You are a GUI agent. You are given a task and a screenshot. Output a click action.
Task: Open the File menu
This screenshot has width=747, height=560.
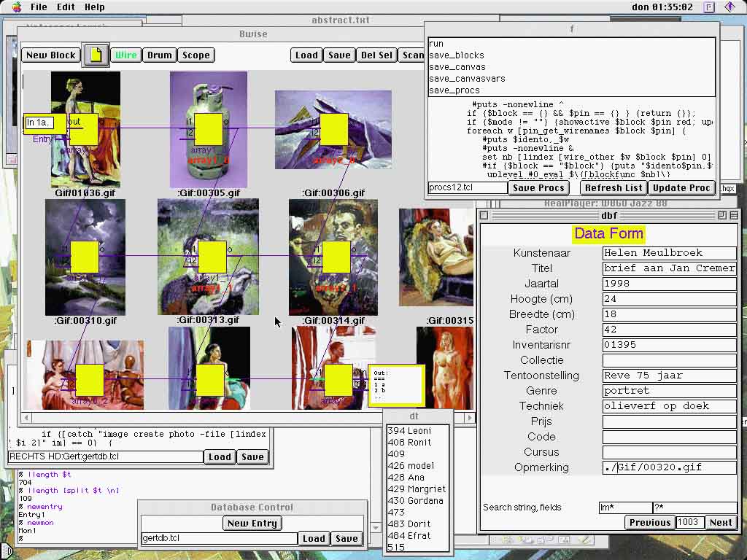point(39,7)
